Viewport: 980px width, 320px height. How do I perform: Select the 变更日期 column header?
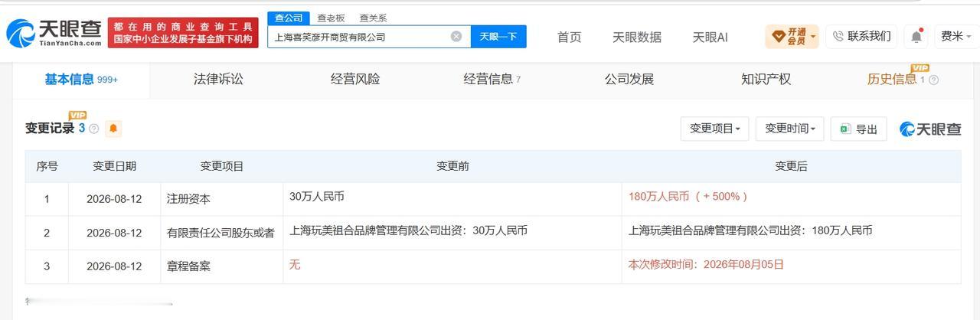click(x=114, y=166)
